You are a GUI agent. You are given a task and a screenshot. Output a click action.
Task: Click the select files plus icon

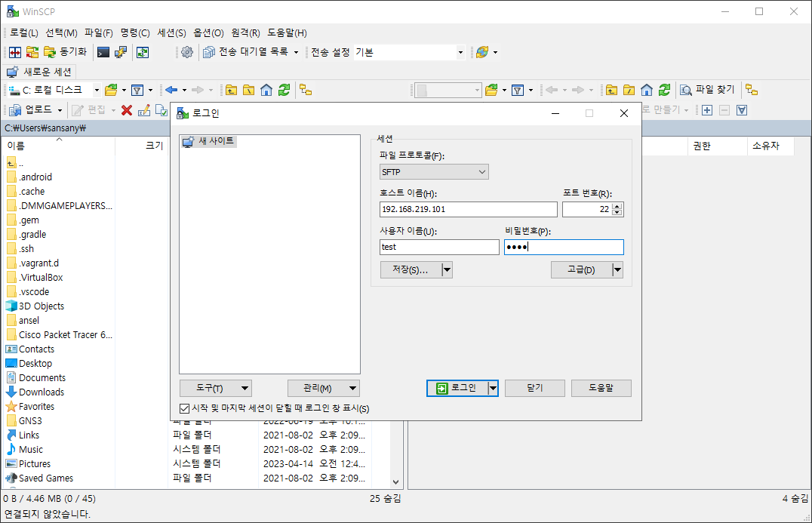(707, 109)
